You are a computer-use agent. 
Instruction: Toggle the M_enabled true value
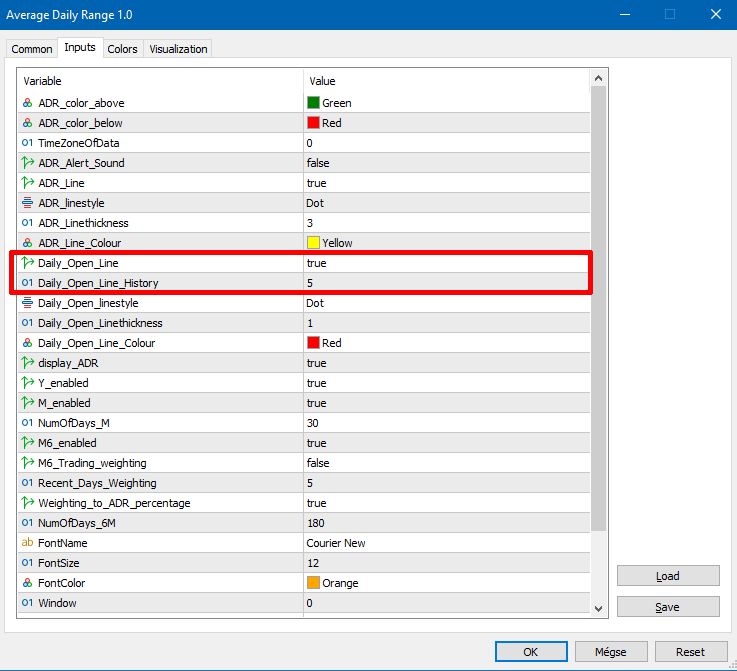[447, 403]
